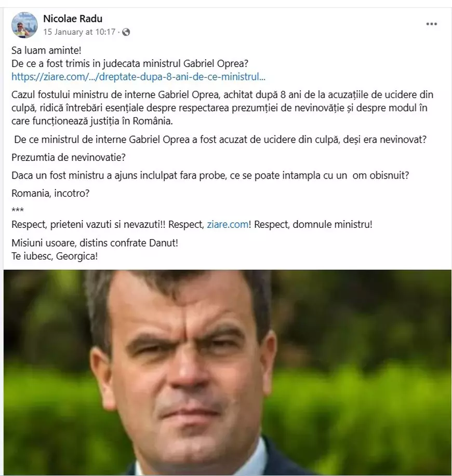Viewport: 452px width, 476px height.
Task: Click the 'Te iubesc, Georgica!' closing line
Action: [55, 256]
